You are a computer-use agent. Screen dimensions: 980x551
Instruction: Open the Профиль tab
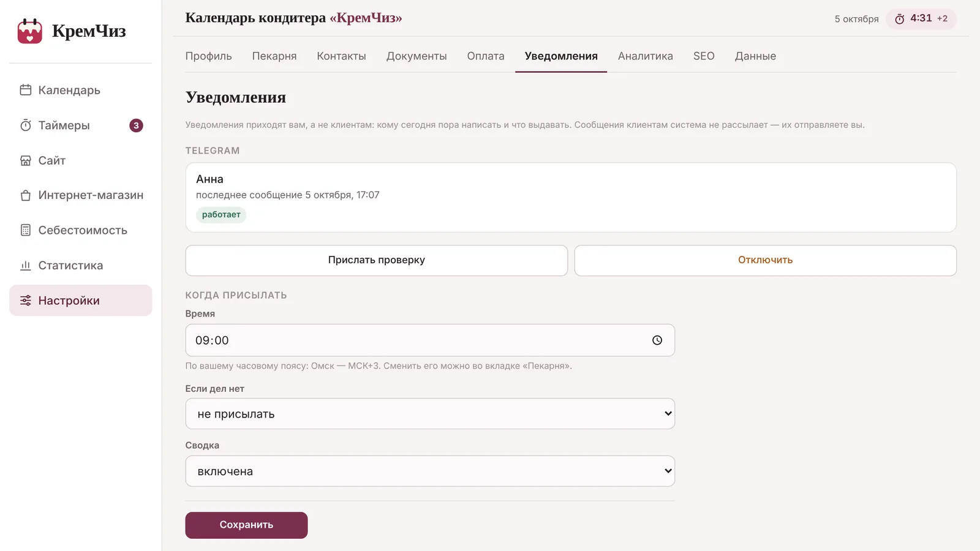tap(209, 56)
